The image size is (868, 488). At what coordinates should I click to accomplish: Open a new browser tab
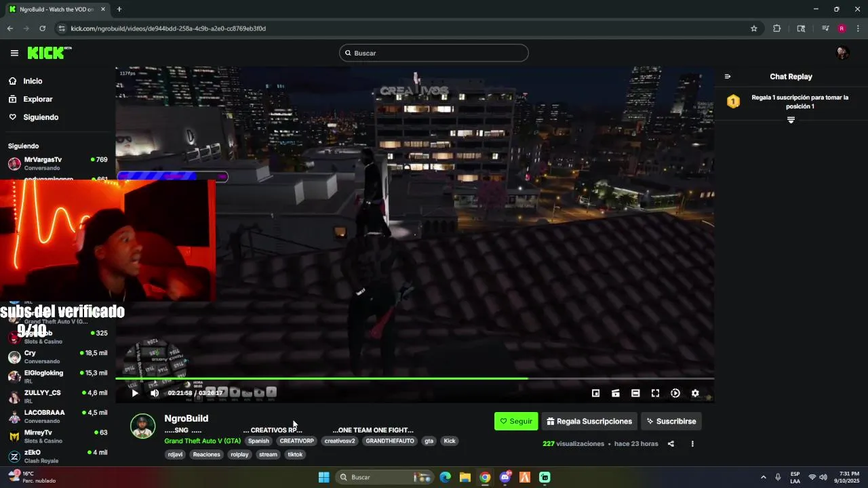[x=119, y=9]
